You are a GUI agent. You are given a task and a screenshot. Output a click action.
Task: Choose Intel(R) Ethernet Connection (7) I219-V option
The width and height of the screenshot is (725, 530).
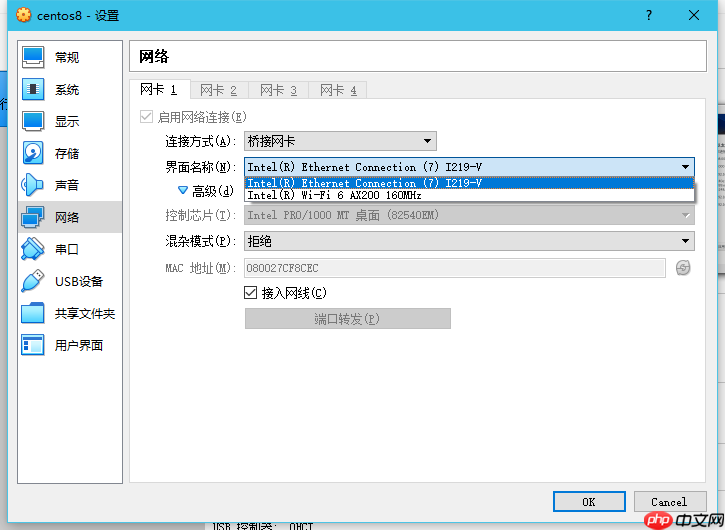[x=469, y=183]
